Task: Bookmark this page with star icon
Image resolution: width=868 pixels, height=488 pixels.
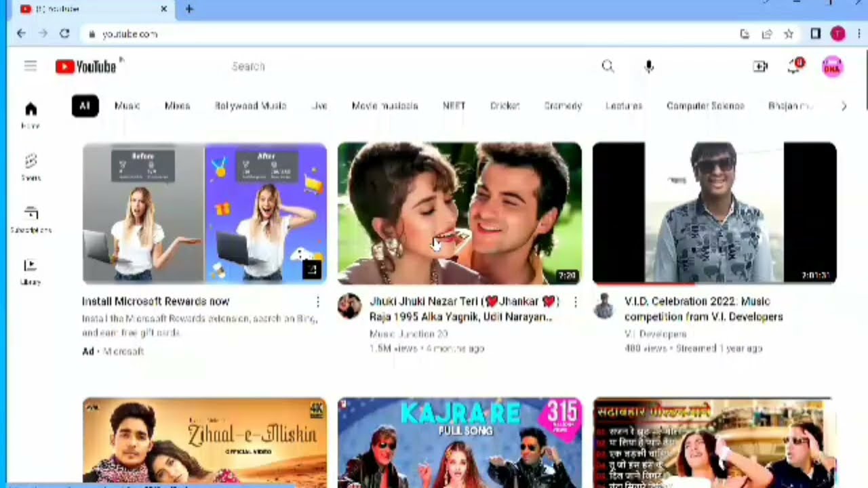Action: click(x=789, y=34)
